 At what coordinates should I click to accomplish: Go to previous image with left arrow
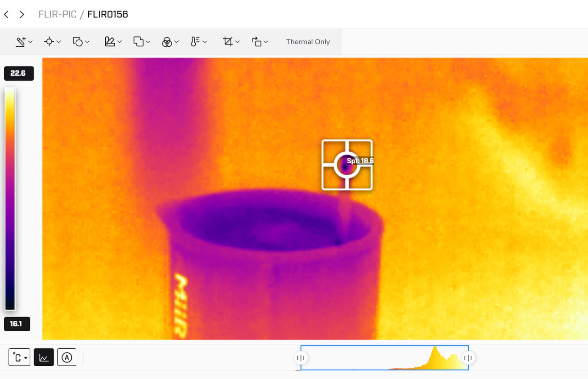point(6,14)
